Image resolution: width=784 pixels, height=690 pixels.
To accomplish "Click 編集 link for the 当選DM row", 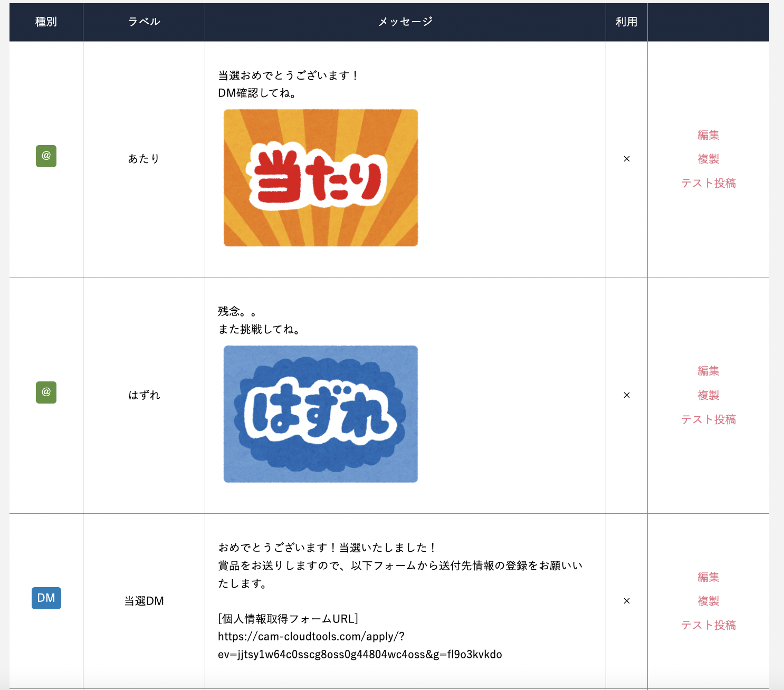I will coord(709,577).
